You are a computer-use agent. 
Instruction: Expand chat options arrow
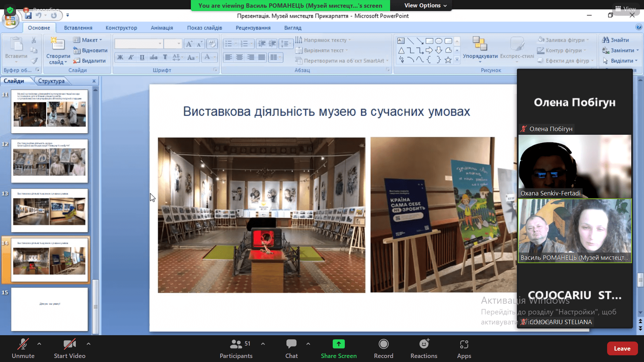(308, 344)
